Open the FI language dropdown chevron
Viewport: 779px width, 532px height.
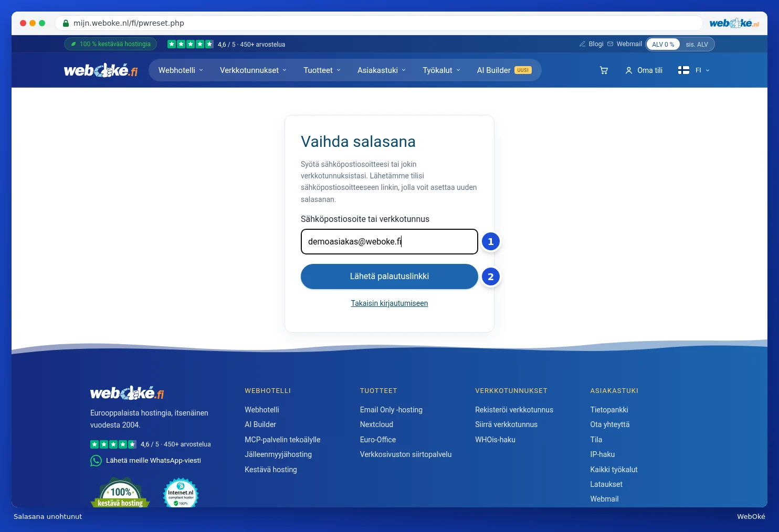[x=708, y=70]
